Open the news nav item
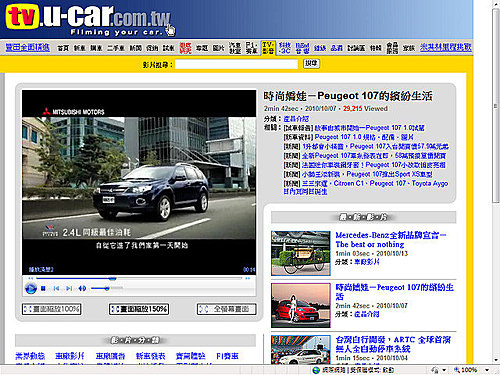This screenshot has height=375, width=500. pyautogui.click(x=136, y=48)
